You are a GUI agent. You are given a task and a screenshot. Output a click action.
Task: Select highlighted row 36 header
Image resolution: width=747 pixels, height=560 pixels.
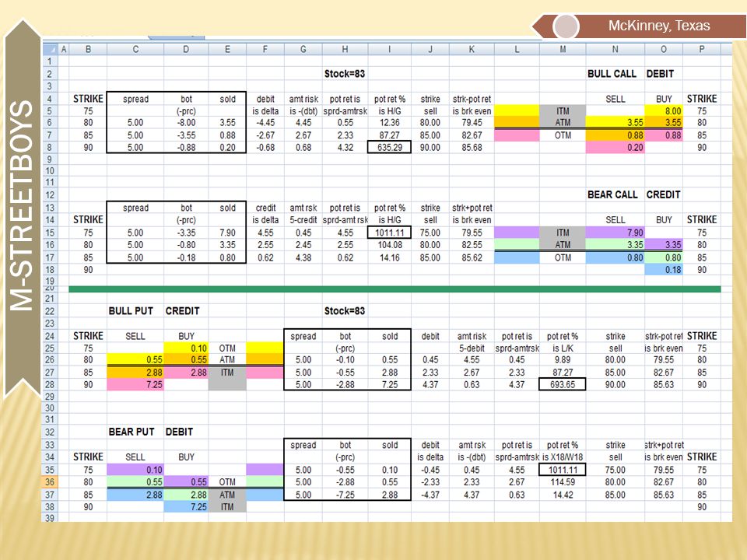(x=50, y=482)
